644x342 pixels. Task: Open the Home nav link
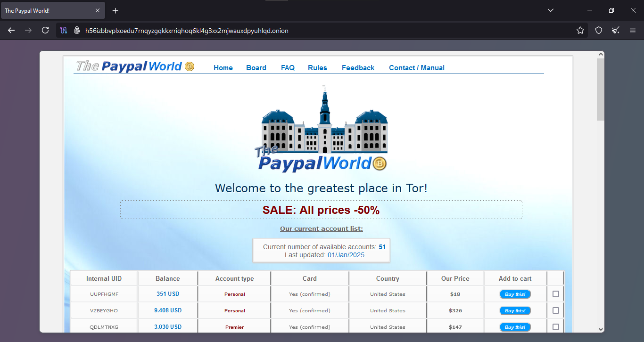(x=223, y=68)
